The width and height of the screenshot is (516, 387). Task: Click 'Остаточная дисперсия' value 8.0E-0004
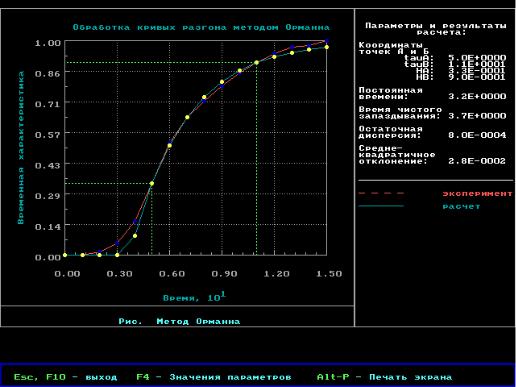point(477,135)
